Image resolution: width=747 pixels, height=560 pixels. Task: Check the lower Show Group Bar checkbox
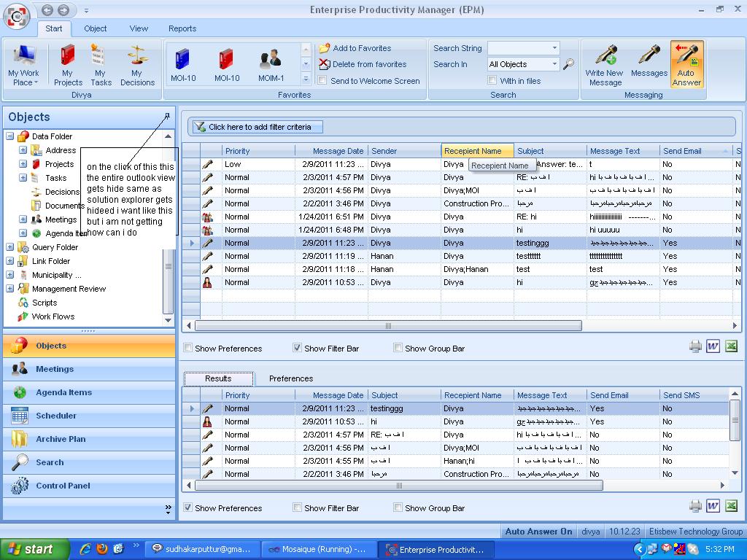(x=398, y=507)
